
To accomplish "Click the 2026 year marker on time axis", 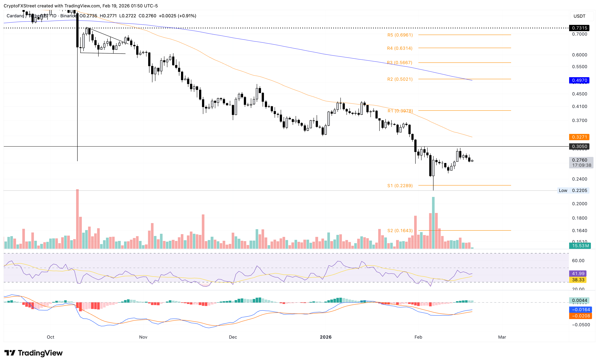I will 325,337.
